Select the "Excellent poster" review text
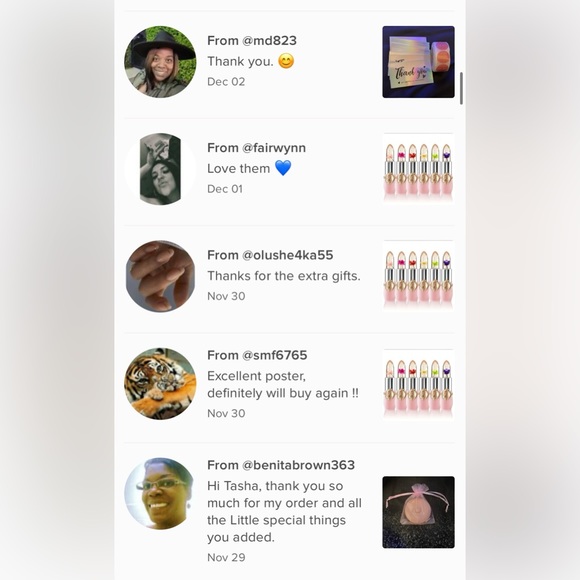 tap(283, 384)
